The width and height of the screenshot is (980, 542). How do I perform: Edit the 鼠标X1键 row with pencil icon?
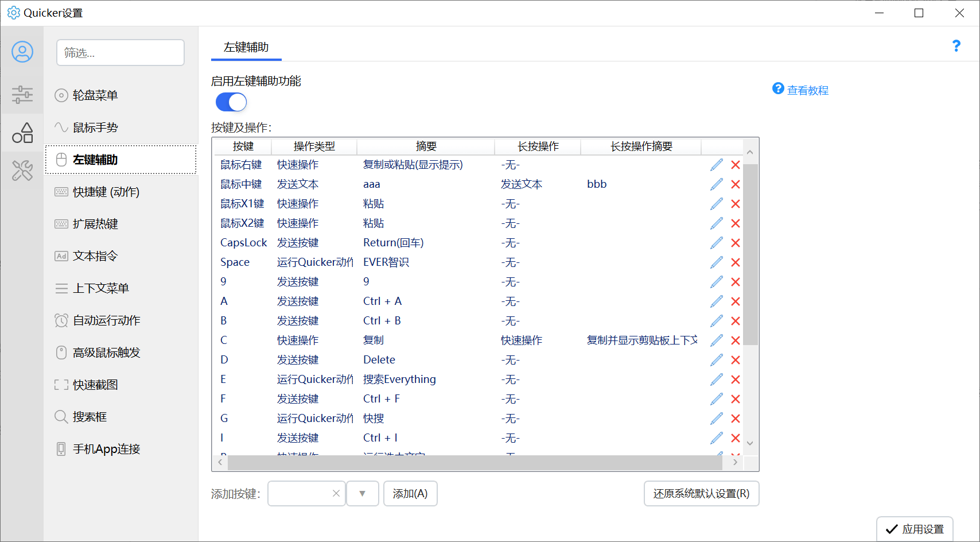[717, 204]
